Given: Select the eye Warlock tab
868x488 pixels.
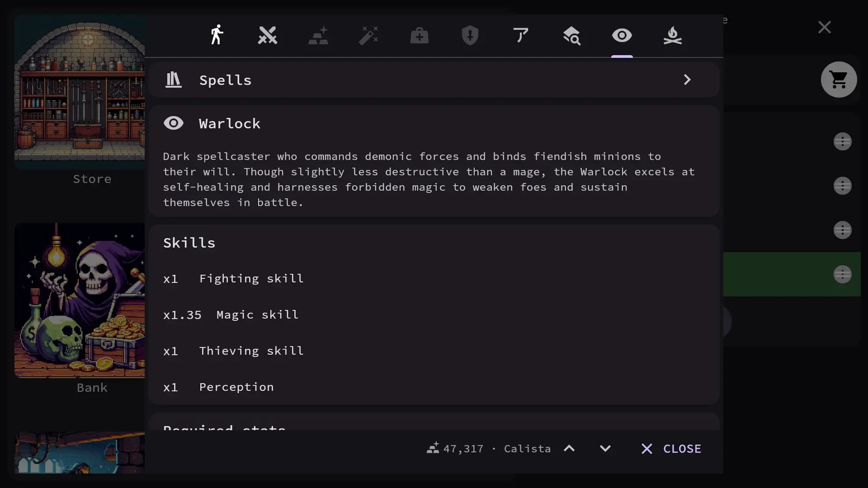Looking at the screenshot, I should point(622,35).
